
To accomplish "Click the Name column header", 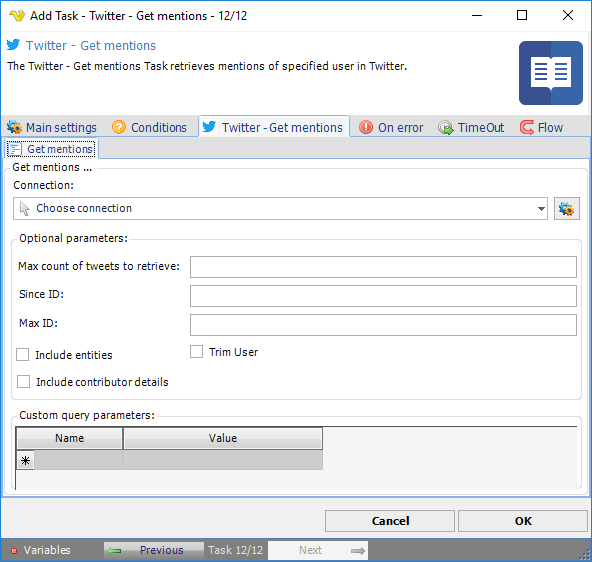I will pyautogui.click(x=69, y=438).
